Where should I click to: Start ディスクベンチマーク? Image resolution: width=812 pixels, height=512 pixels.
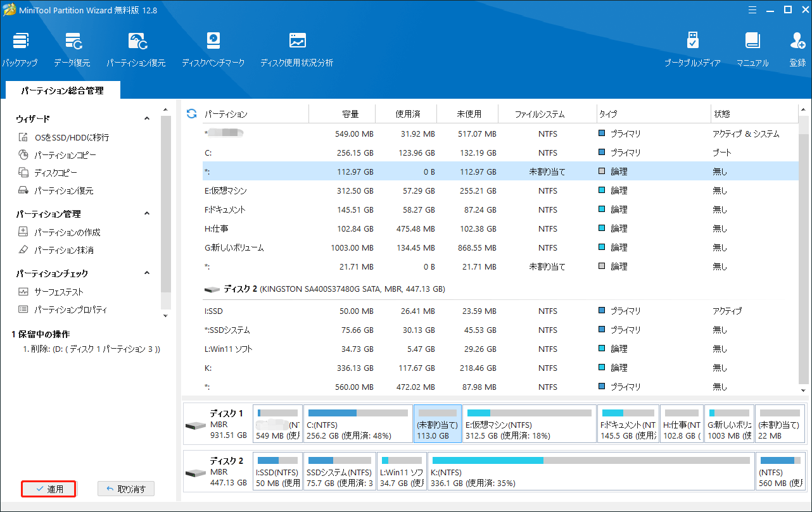213,49
